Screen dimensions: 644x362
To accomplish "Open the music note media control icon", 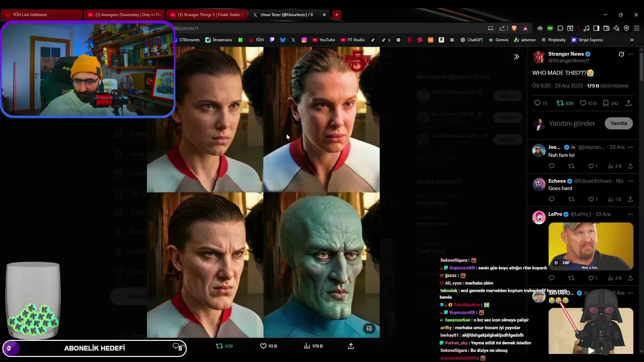I will tap(586, 28).
